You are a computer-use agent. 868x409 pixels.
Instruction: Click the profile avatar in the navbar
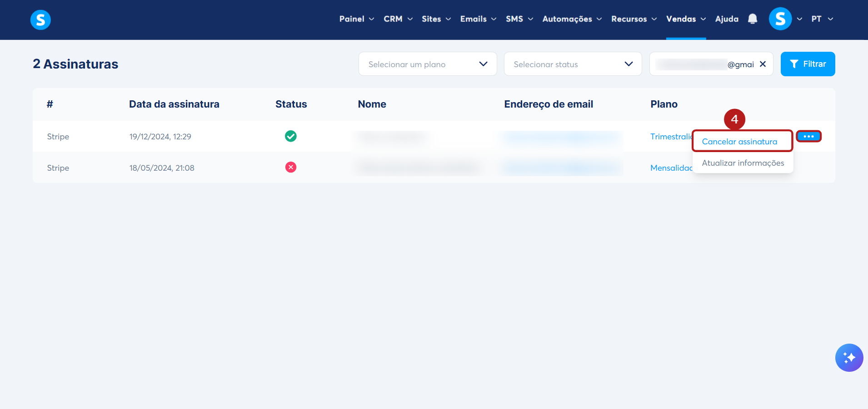780,19
